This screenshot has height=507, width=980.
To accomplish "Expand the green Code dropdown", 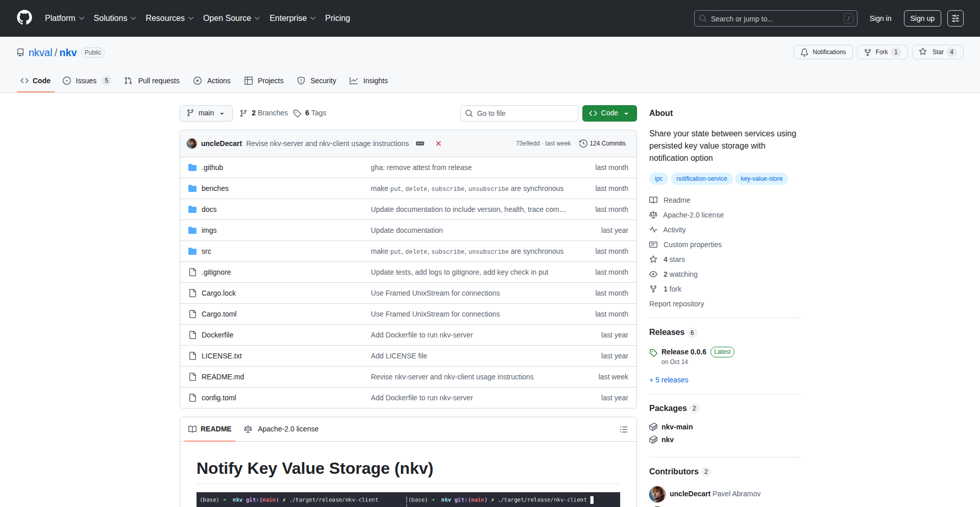I will click(x=609, y=113).
